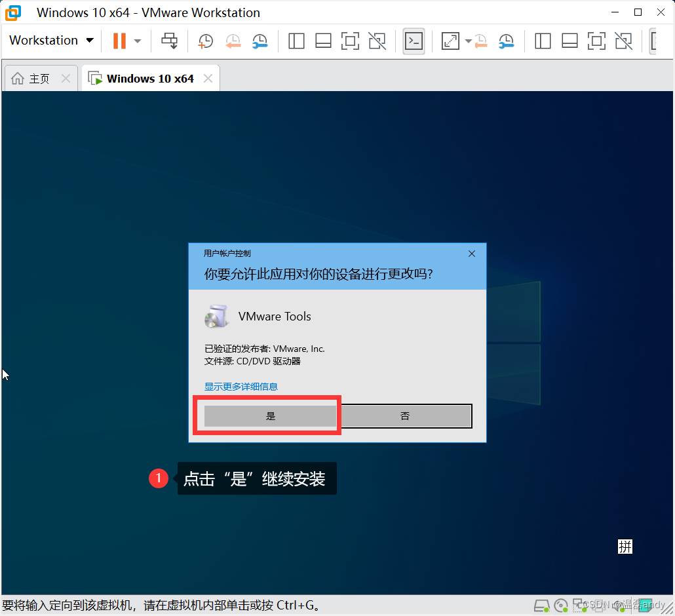Click the VMware Tools installer icon

pyautogui.click(x=216, y=317)
